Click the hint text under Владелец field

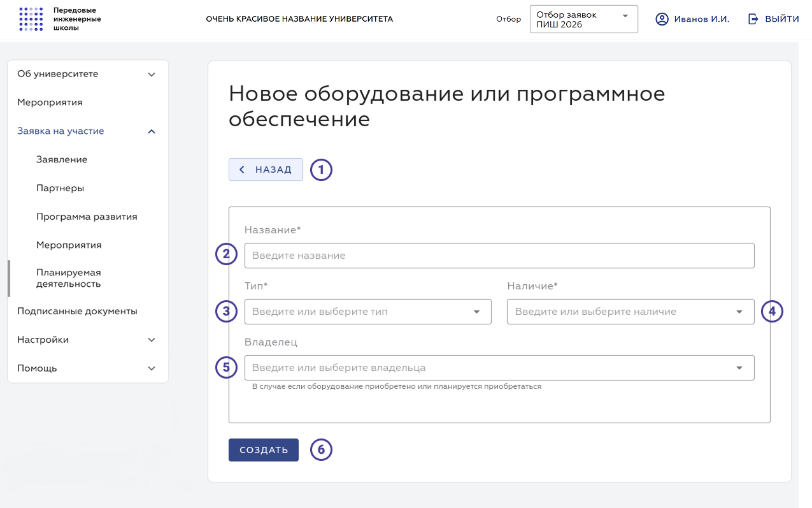click(397, 386)
